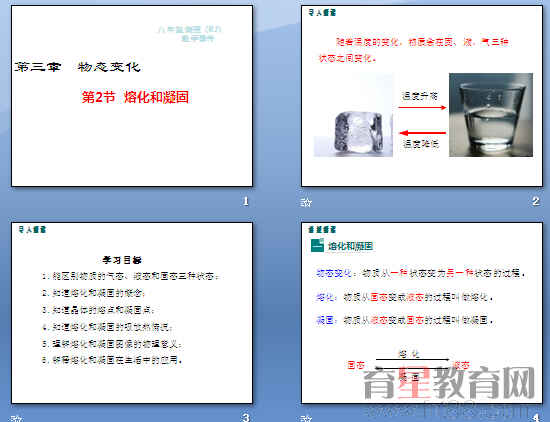Click the 固态 label in the slide 4 diagram
The height and width of the screenshot is (422, 550).
click(356, 365)
